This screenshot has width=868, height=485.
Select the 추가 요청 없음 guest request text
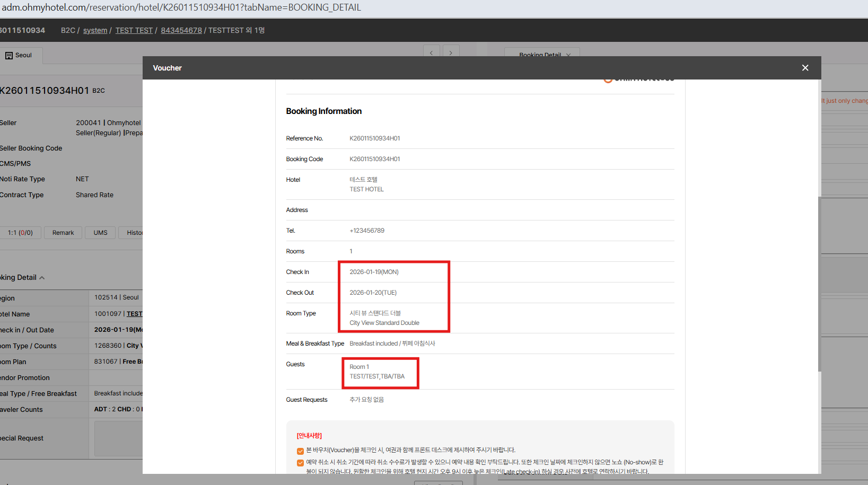[x=366, y=400]
